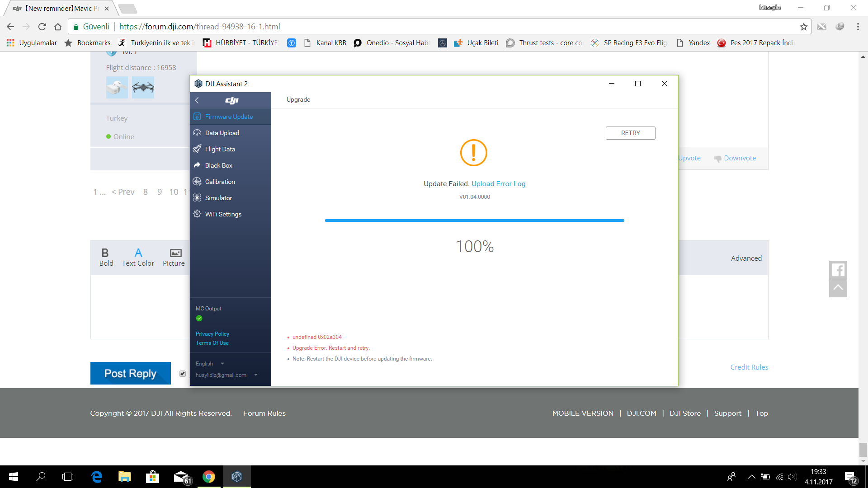Click the Chrome home icon

58,27
